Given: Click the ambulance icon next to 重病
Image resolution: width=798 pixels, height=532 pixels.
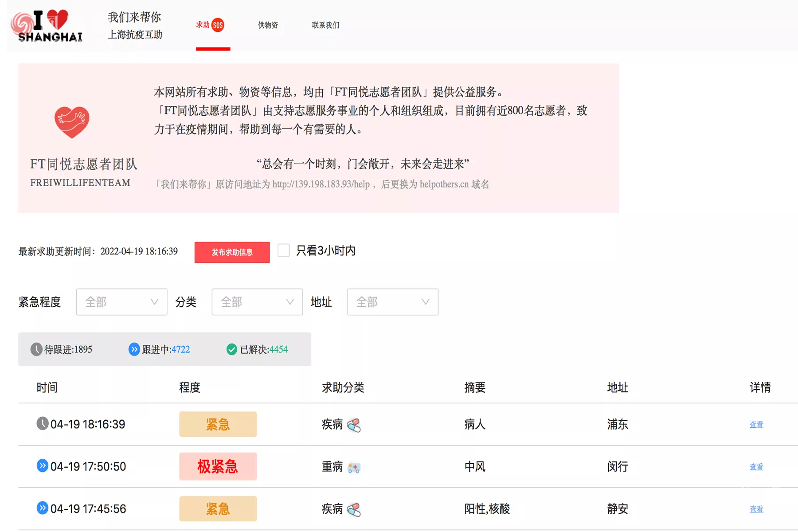Looking at the screenshot, I should [x=353, y=467].
